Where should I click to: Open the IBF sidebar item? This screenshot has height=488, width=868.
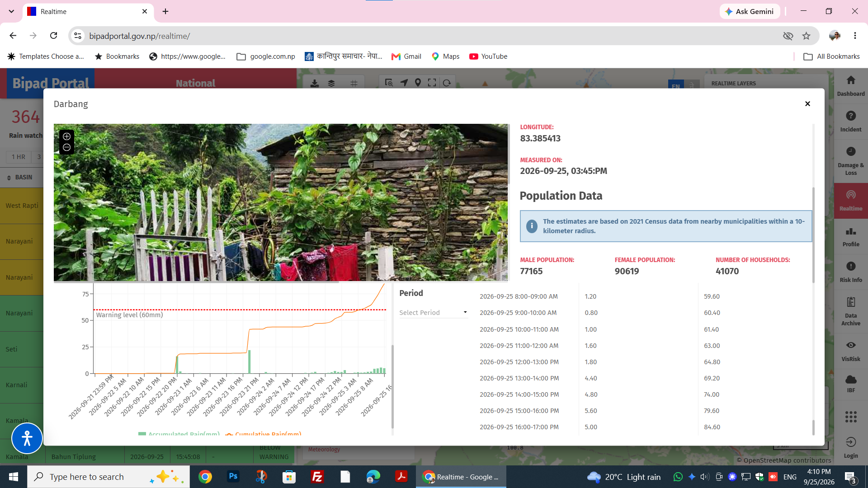(851, 384)
